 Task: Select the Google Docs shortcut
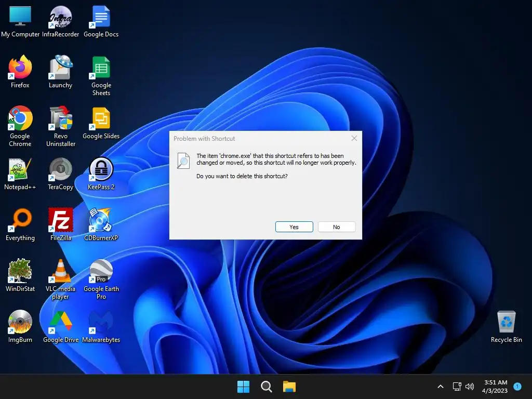point(101,21)
